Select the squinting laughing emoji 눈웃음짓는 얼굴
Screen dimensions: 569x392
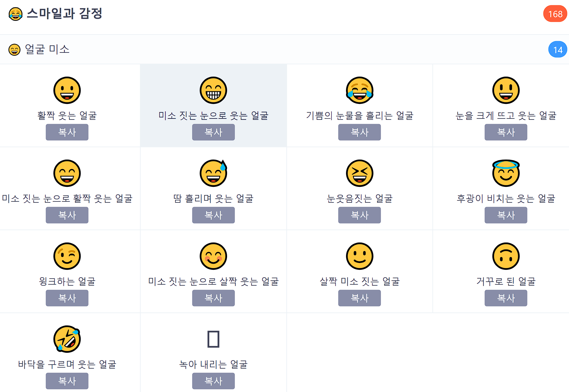(x=360, y=173)
